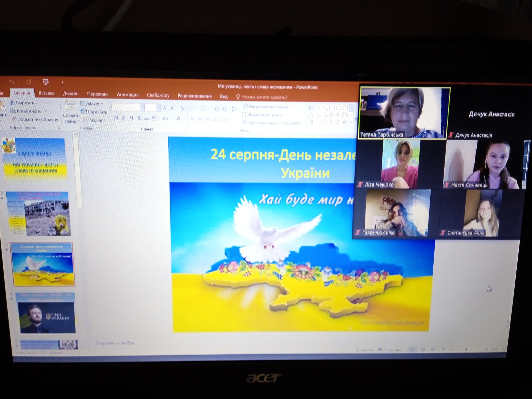532x399 pixels.
Task: Toggle bold (Ж) formatting
Action: pos(116,118)
